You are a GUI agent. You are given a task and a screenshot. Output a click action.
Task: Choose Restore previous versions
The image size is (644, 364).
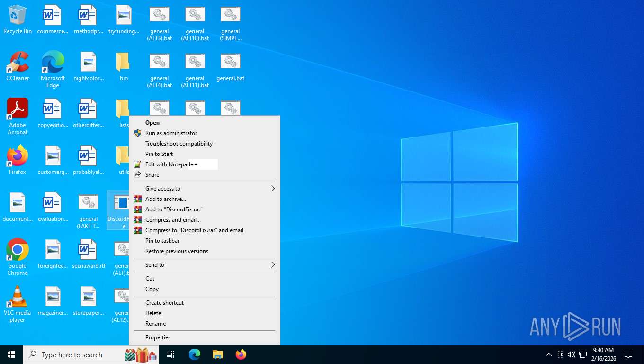[x=205, y=251]
